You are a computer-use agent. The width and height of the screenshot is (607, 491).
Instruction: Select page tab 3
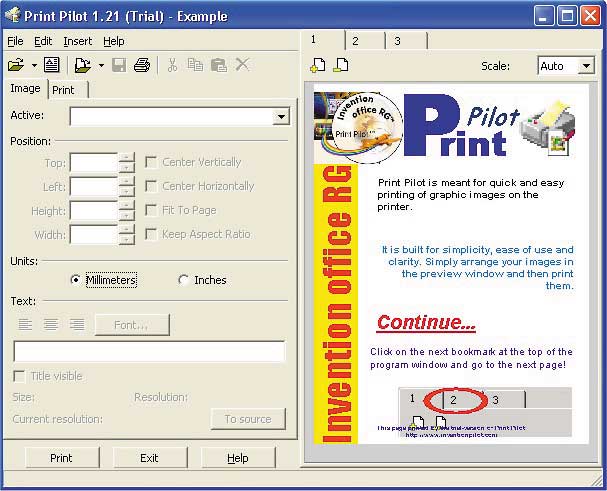(406, 41)
